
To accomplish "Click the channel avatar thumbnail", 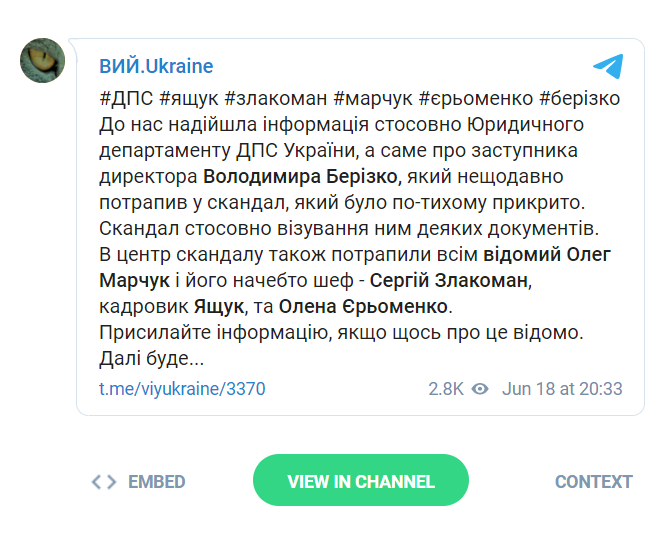I will tap(43, 61).
